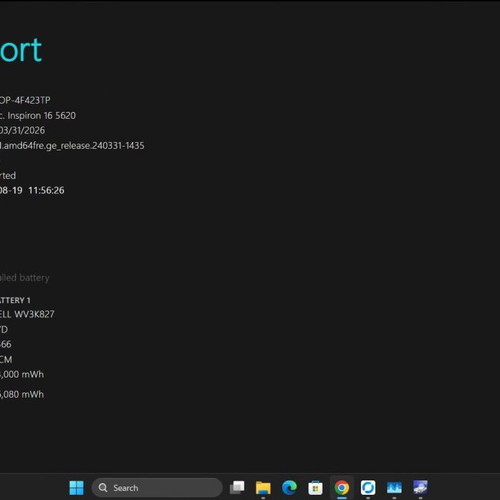The height and width of the screenshot is (500, 500).
Task: Open Task View from the taskbar
Action: [x=237, y=488]
